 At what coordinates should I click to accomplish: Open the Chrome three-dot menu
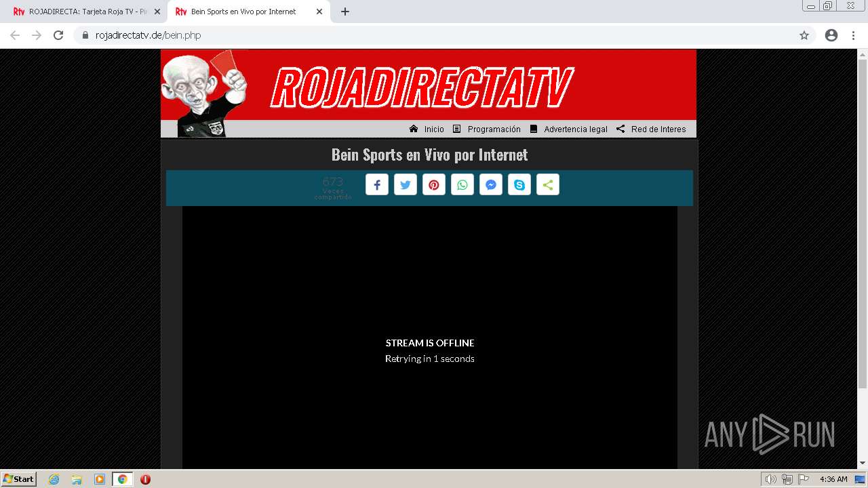[x=853, y=35]
